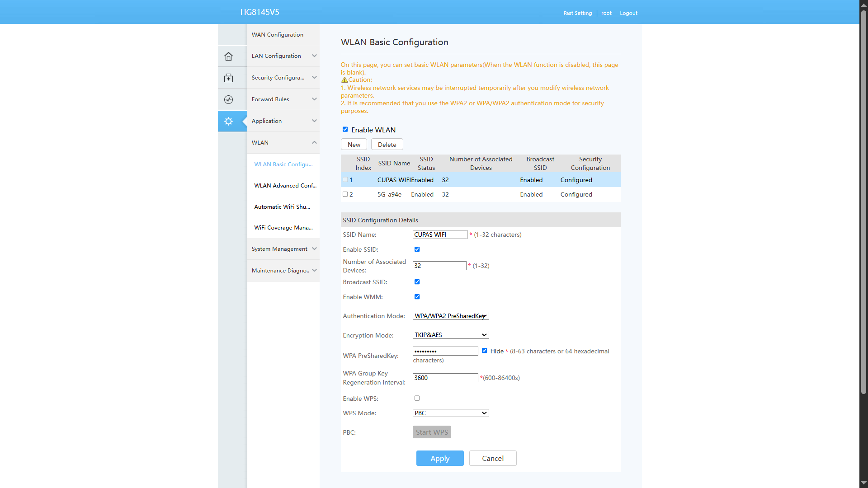Open WLAN Basic Configuration submenu
The height and width of the screenshot is (488, 868).
(283, 164)
